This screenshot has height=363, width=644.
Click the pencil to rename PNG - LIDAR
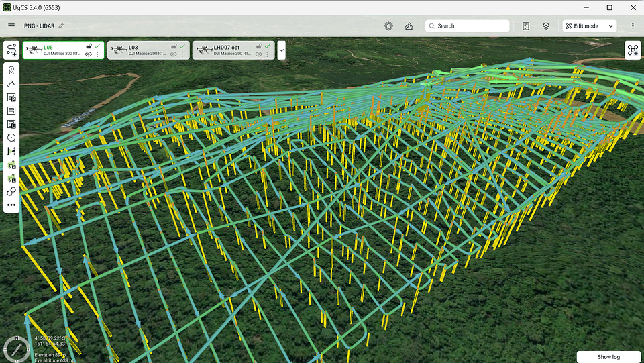point(61,26)
